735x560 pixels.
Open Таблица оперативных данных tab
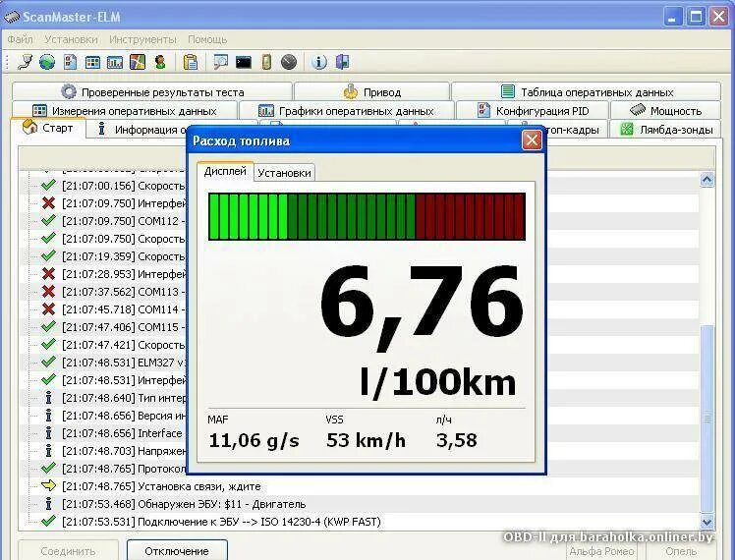pyautogui.click(x=586, y=91)
